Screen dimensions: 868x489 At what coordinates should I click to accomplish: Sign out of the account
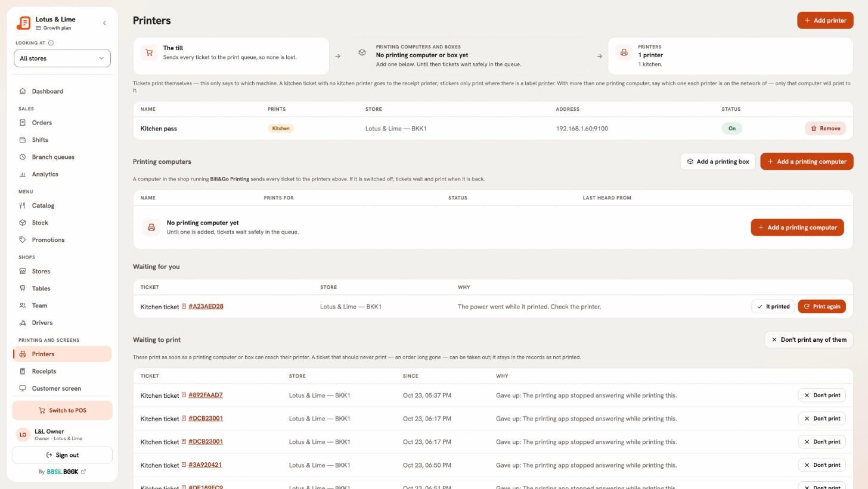click(62, 455)
